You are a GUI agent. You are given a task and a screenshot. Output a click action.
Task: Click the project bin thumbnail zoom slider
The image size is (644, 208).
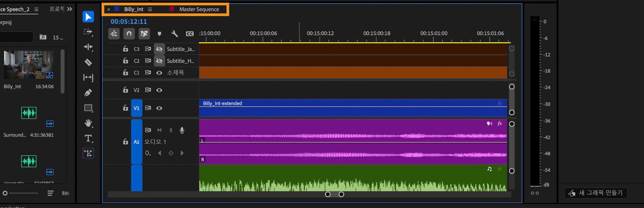[21, 193]
